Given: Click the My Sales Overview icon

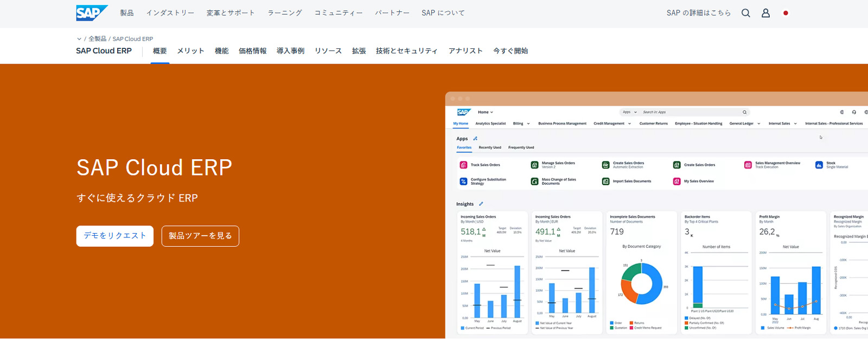Looking at the screenshot, I should [676, 181].
